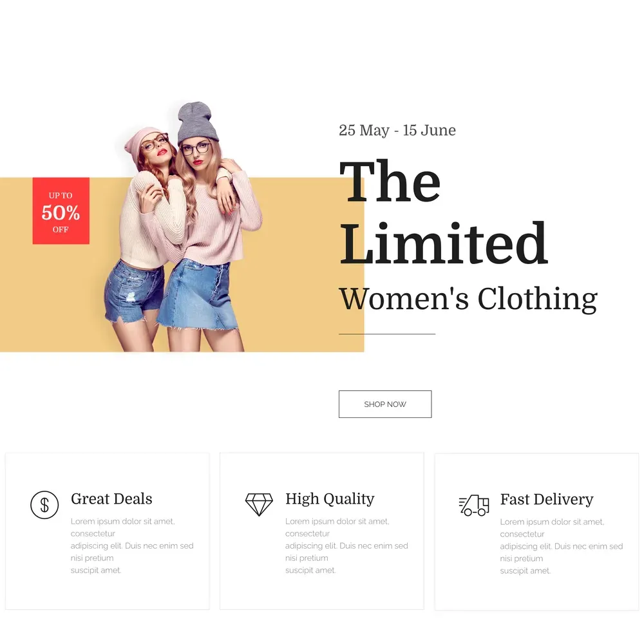Click the 'The Limited' headline text
Image resolution: width=644 pixels, height=644 pixels.
click(x=444, y=213)
